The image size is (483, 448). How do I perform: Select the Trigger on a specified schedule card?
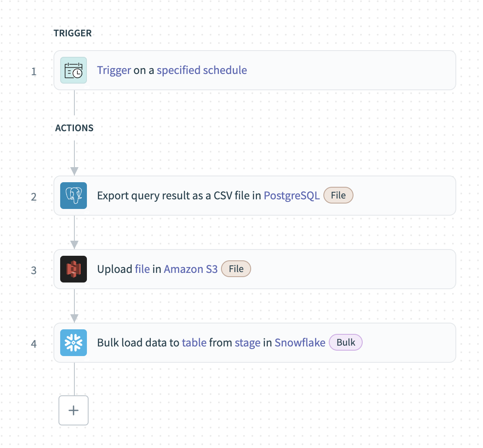tap(255, 70)
